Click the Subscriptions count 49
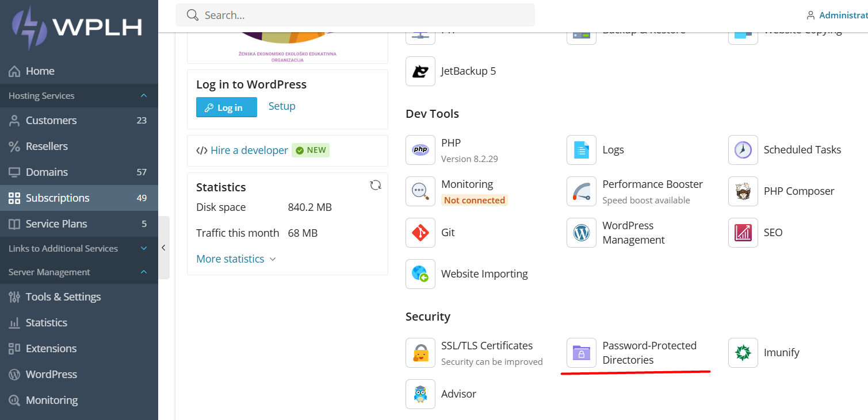This screenshot has height=420, width=868. click(x=142, y=198)
